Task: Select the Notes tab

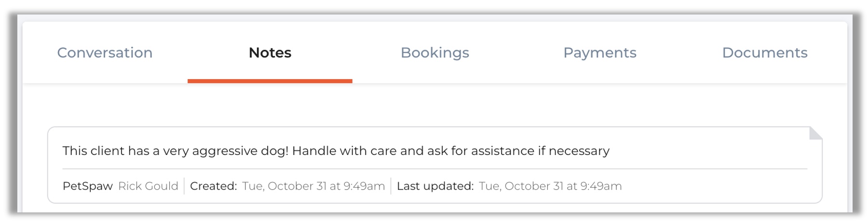Action: (270, 53)
